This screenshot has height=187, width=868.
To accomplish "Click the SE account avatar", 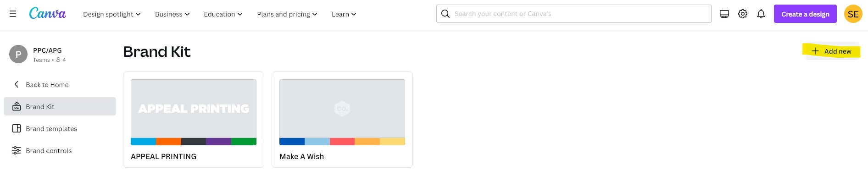I will [853, 14].
